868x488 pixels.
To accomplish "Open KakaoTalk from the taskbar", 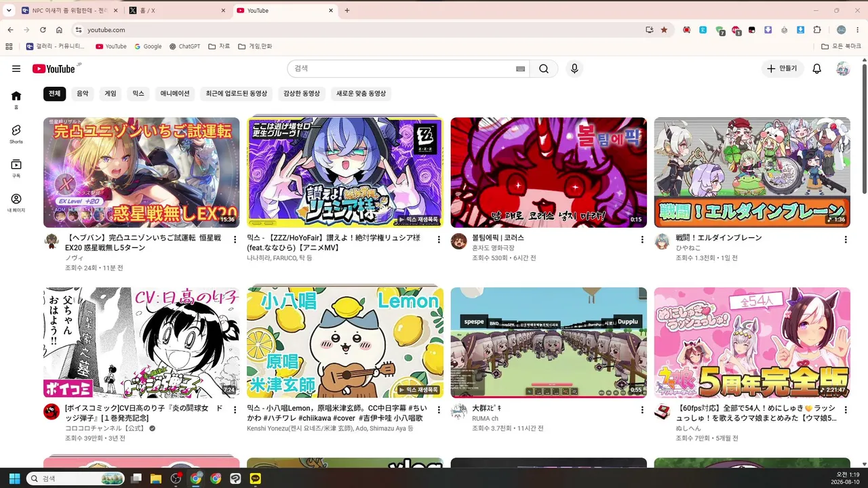I will coord(256,479).
